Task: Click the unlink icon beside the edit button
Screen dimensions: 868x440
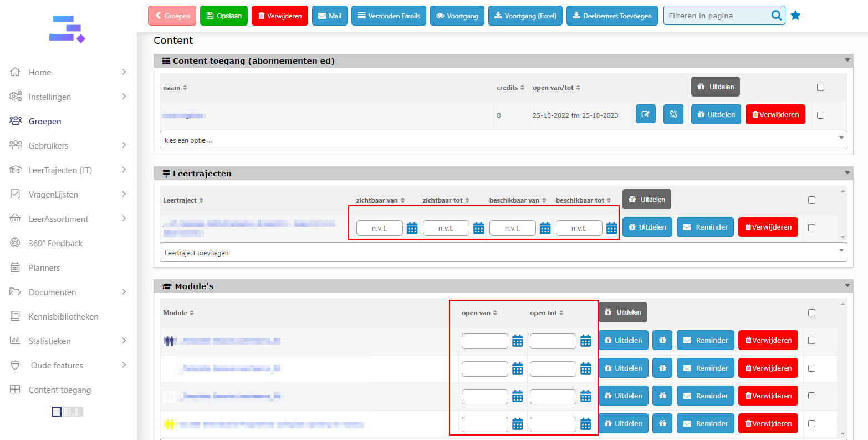Action: [673, 115]
